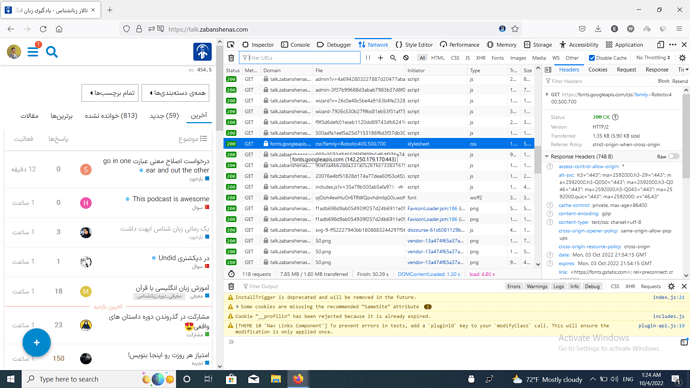Filter requests by Images type
The width and height of the screenshot is (690, 388).
click(x=518, y=58)
